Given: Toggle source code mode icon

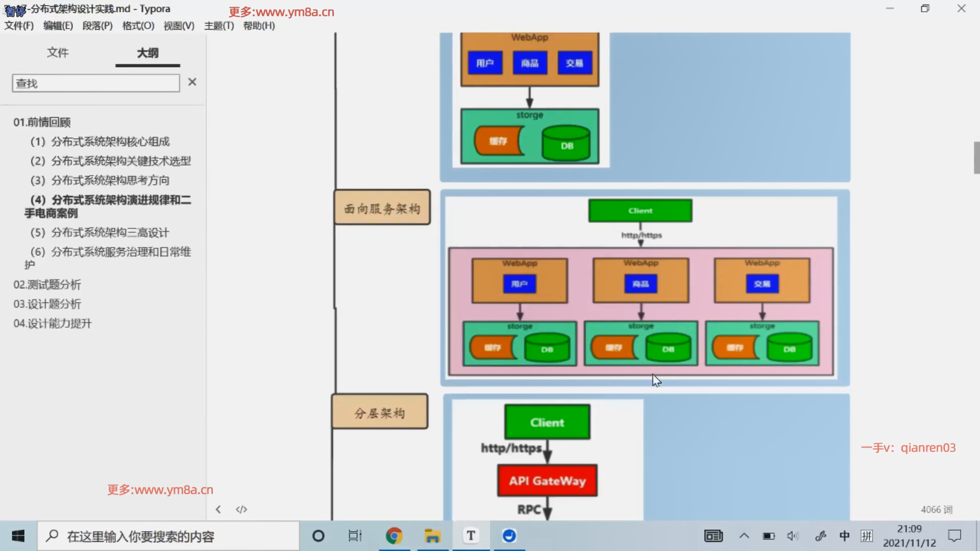Looking at the screenshot, I should click(241, 509).
